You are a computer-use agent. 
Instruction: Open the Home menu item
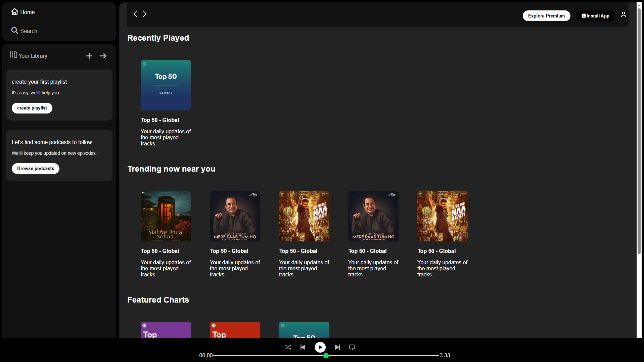pos(28,12)
